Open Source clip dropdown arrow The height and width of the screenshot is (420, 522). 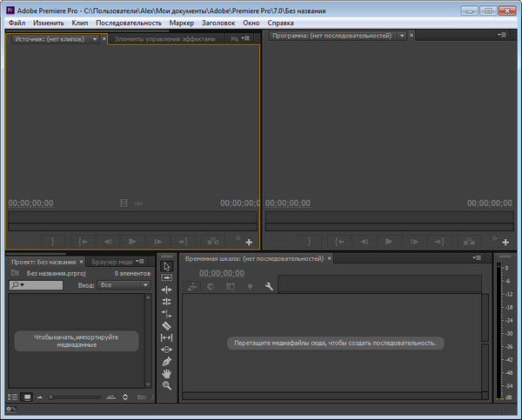click(95, 39)
